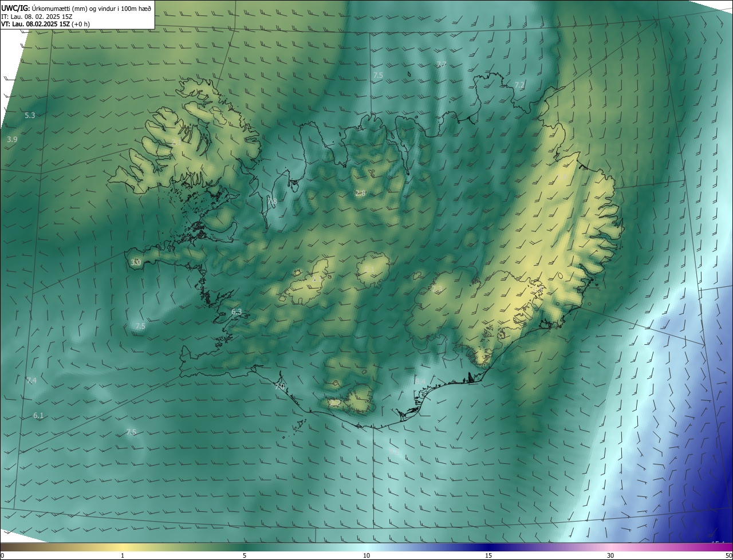This screenshot has width=733, height=560.
Task: Click the 5 tick label on the colorbar
Action: click(245, 555)
